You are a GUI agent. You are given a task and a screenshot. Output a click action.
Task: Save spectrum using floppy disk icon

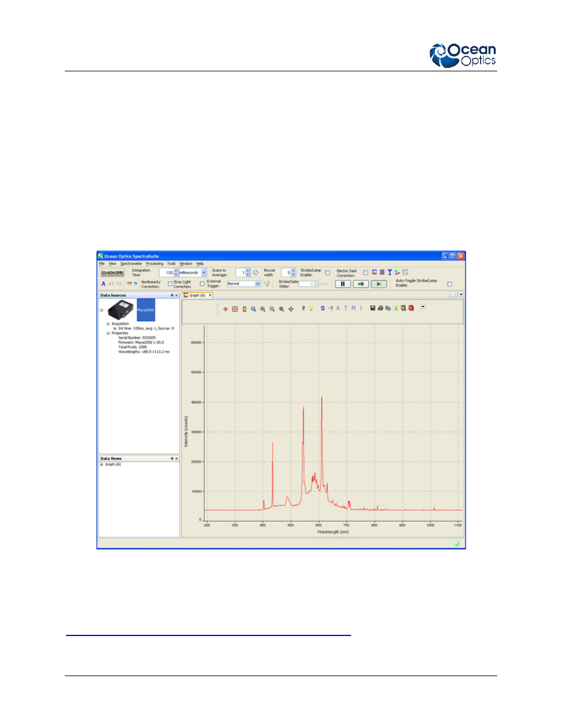pyautogui.click(x=373, y=308)
